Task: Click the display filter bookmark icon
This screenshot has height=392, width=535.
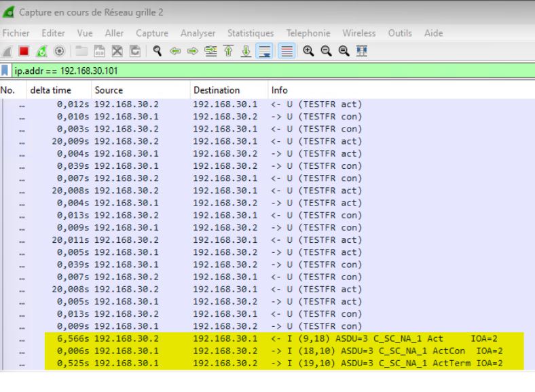Action: coord(5,71)
